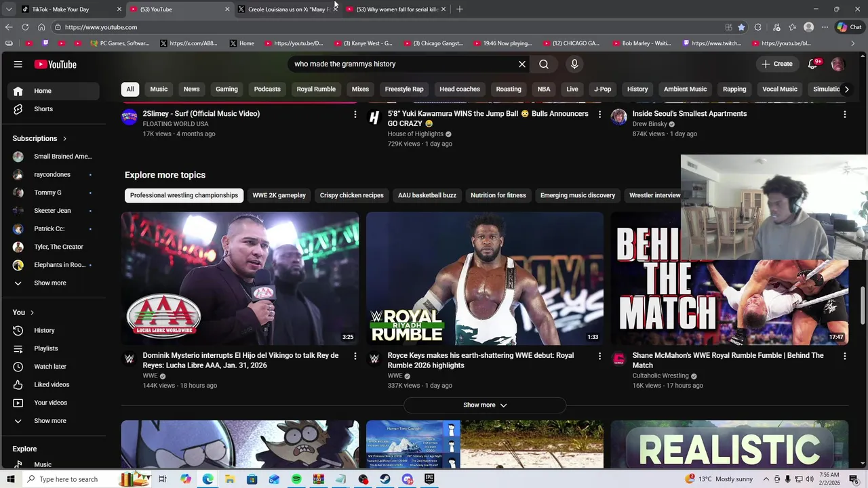The image size is (868, 488).
Task: Open the Tyler, The Creator subscription
Action: pyautogui.click(x=53, y=247)
